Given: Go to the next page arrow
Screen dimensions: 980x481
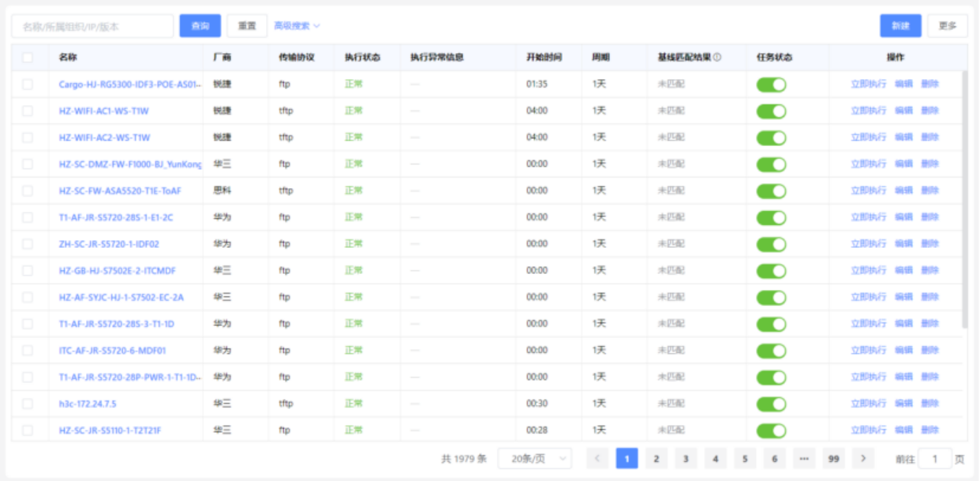Looking at the screenshot, I should pos(863,458).
